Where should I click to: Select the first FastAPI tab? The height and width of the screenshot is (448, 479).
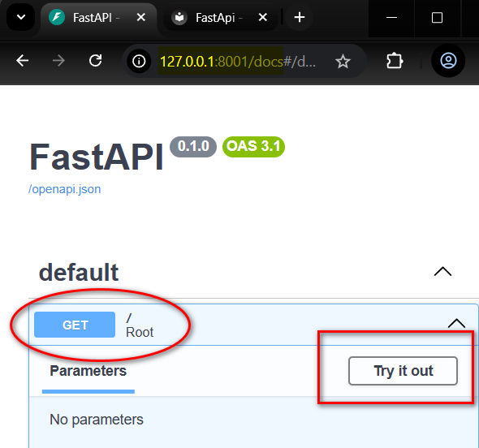pyautogui.click(x=92, y=17)
